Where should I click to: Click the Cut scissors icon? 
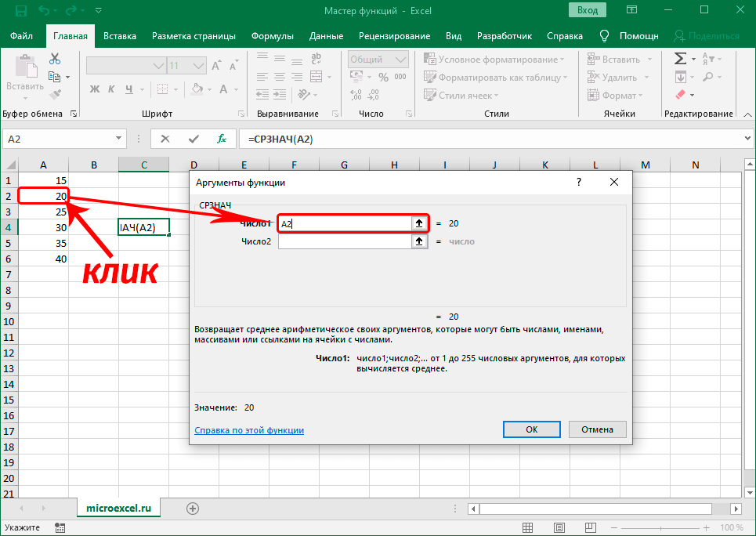55,59
